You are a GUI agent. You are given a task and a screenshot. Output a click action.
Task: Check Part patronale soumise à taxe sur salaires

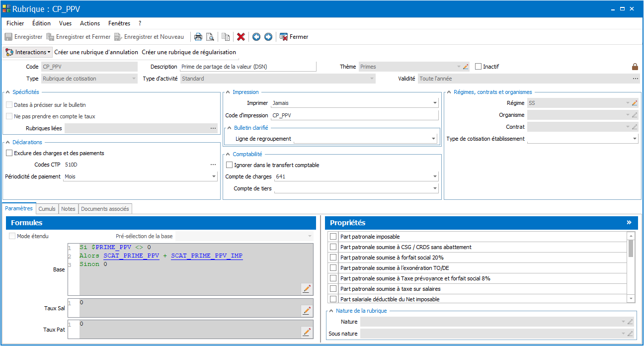[x=333, y=289]
